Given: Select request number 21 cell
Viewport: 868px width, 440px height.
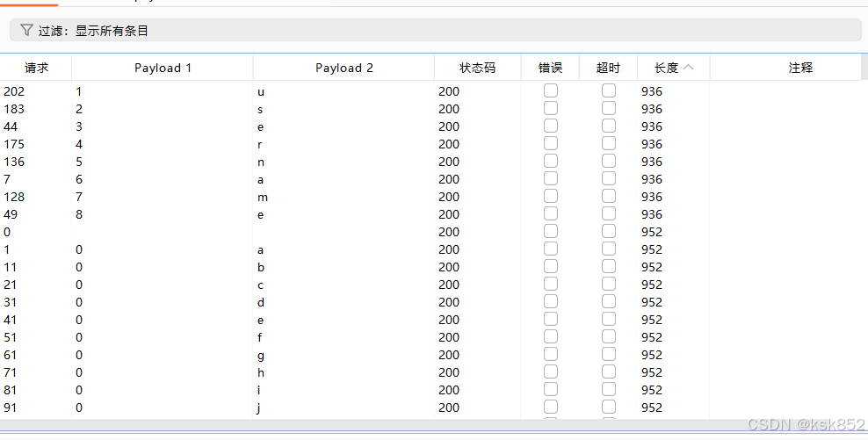Looking at the screenshot, I should 10,285.
